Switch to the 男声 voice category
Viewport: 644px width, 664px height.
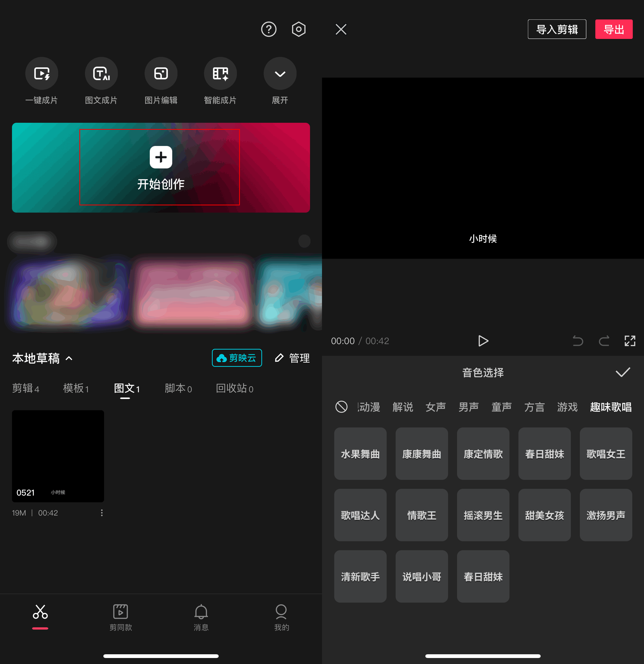[x=468, y=407]
